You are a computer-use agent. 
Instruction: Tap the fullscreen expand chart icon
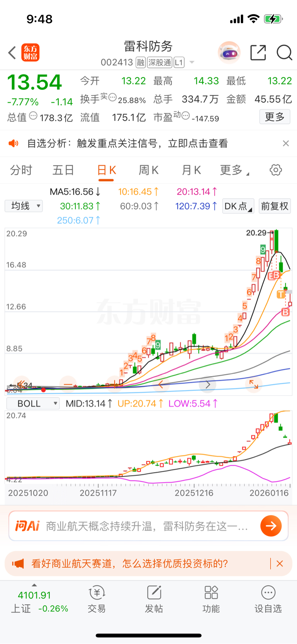[254, 384]
